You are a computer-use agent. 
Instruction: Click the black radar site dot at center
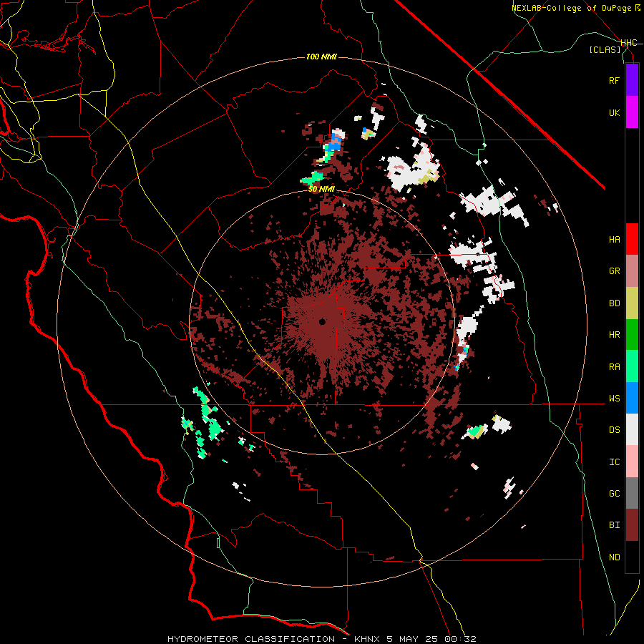(322, 322)
